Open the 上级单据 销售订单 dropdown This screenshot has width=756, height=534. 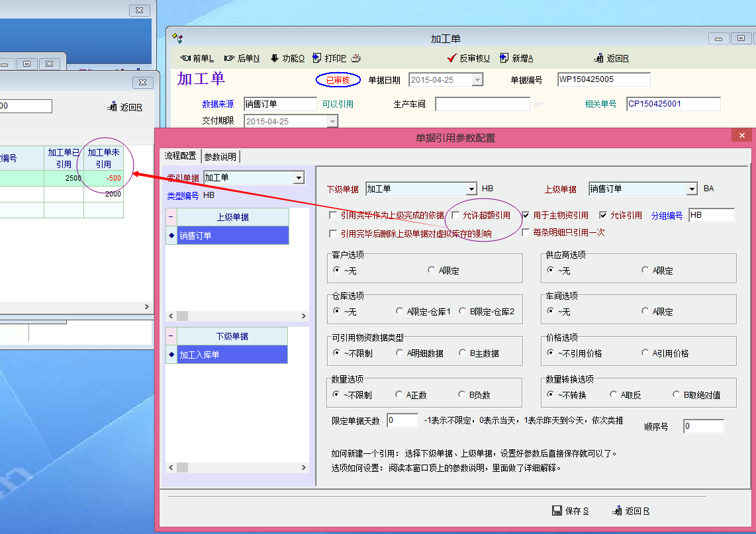coord(692,189)
